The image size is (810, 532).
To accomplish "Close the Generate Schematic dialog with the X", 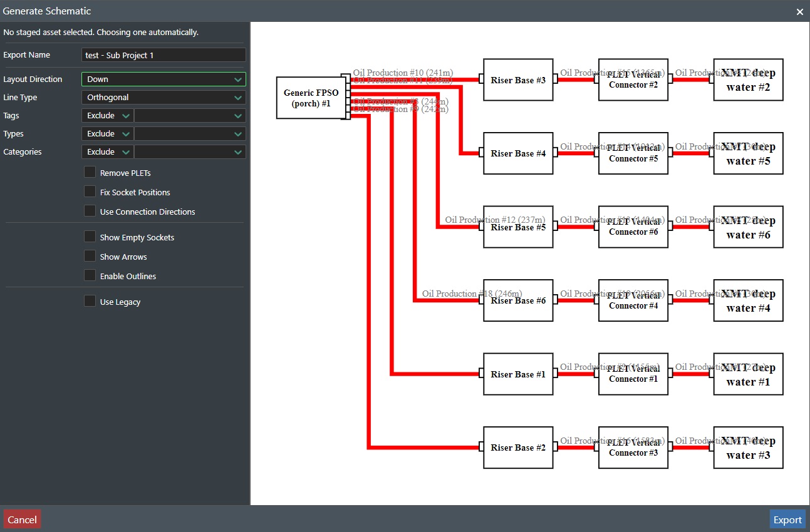I will (x=799, y=11).
